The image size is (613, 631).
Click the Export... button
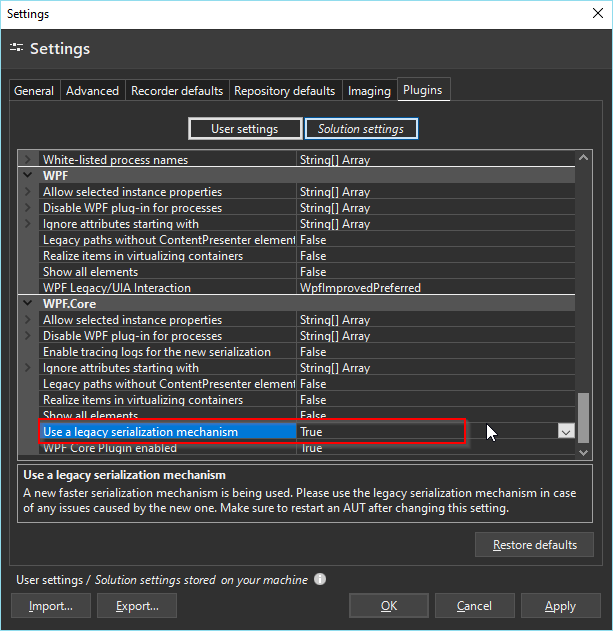coord(137,606)
